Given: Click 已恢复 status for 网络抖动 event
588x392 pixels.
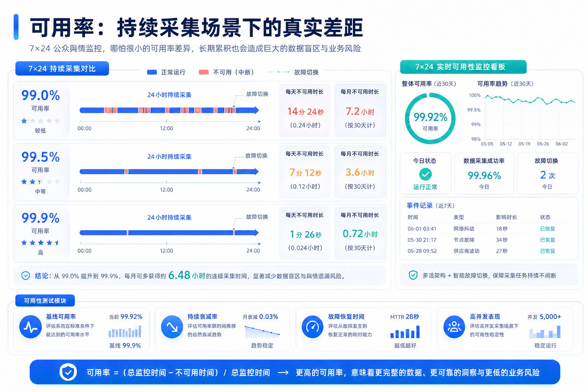Looking at the screenshot, I should 548,229.
